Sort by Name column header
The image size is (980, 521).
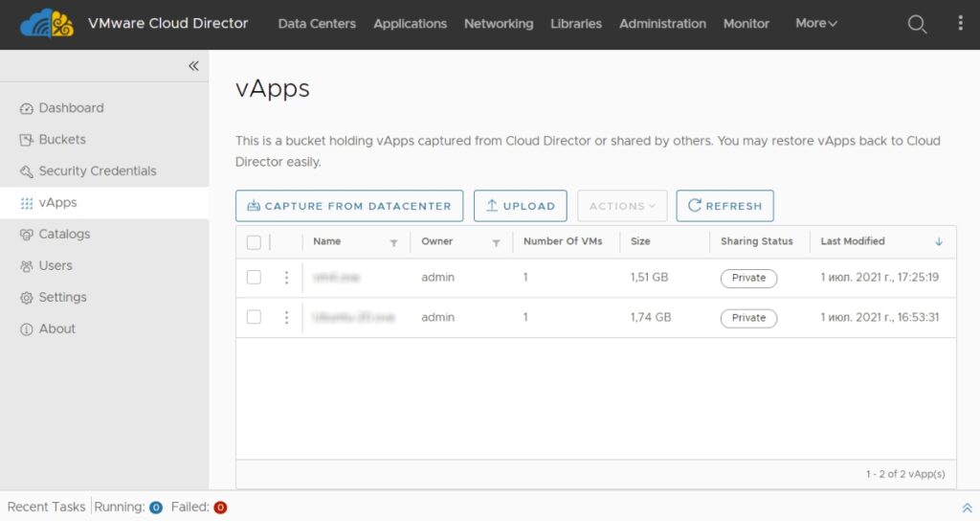pos(327,241)
